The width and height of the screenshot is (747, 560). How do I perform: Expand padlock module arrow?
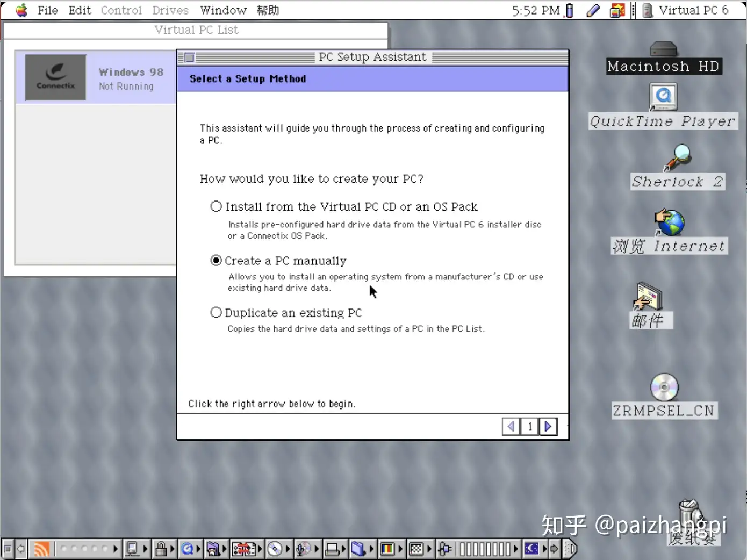(173, 549)
